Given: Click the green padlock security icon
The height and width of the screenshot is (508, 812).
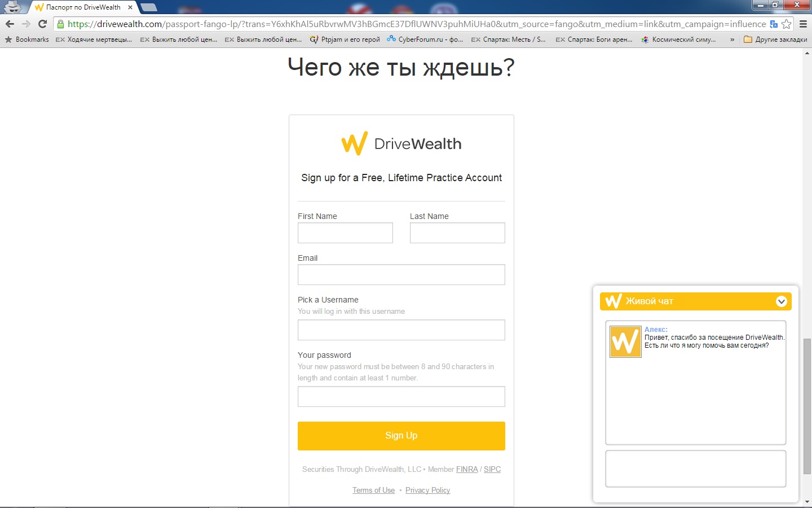Looking at the screenshot, I should pos(60,24).
